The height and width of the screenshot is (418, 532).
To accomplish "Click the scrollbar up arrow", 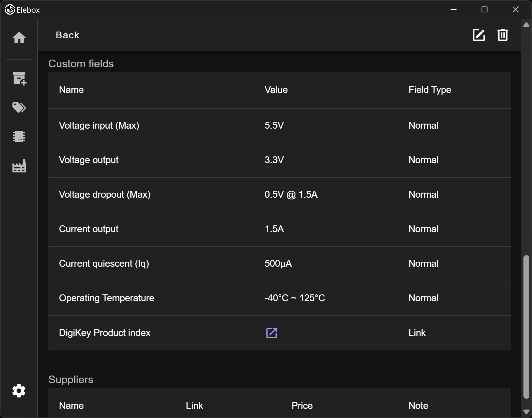I will click(x=526, y=25).
